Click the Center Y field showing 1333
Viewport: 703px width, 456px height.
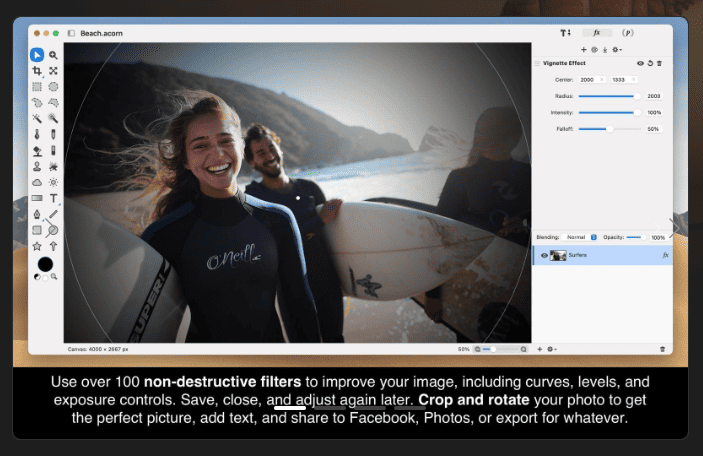click(624, 80)
